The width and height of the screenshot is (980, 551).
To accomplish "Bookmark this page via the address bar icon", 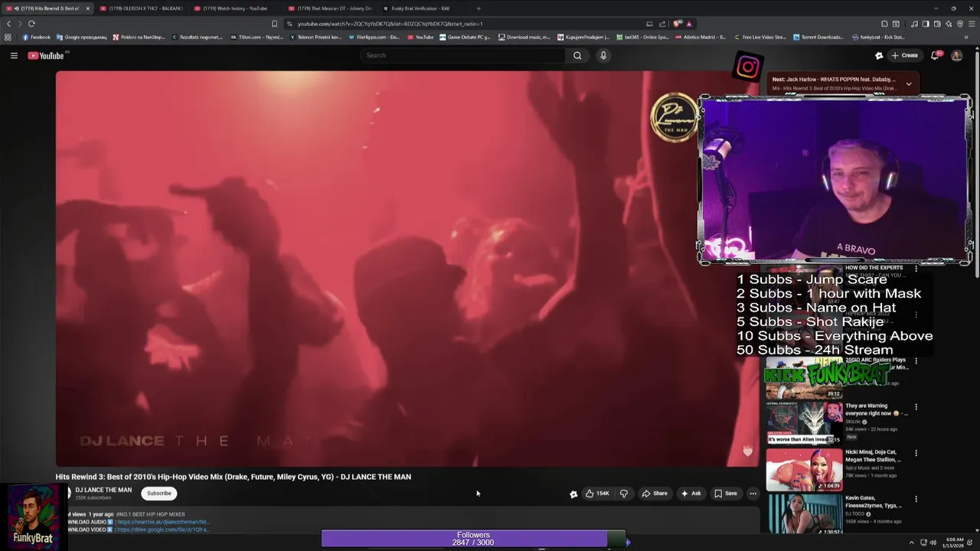I will pyautogui.click(x=274, y=24).
